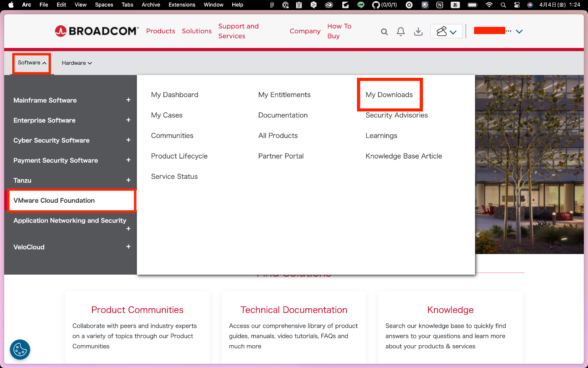Open Documentation link
This screenshot has height=368, width=588.
283,115
